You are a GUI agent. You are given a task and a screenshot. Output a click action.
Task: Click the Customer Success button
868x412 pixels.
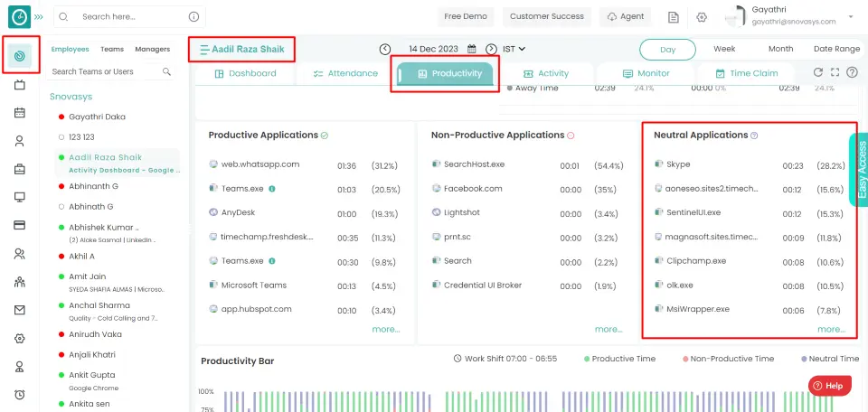pos(547,16)
